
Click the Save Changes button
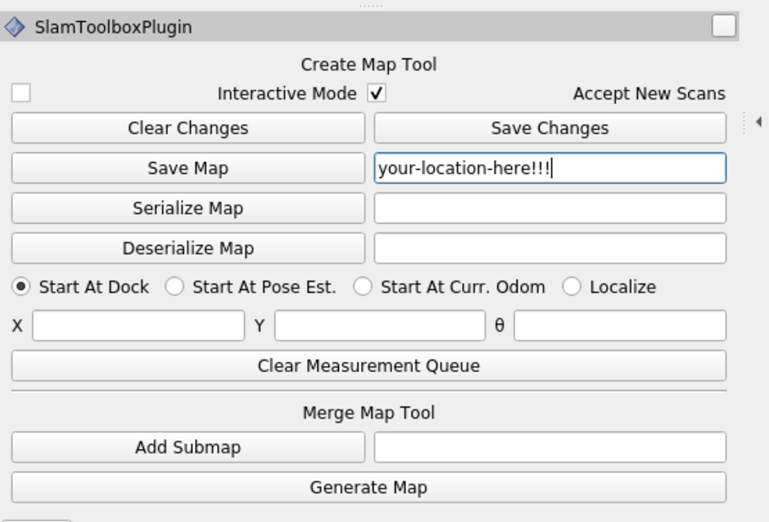[550, 128]
